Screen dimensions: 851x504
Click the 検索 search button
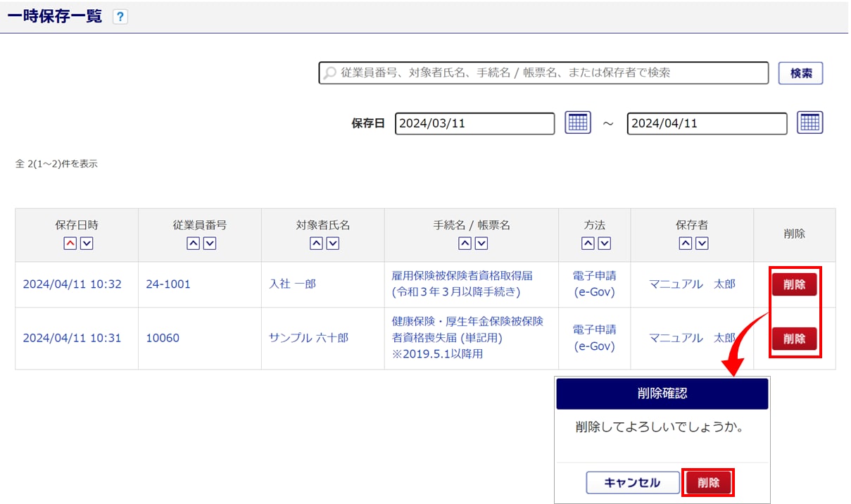tap(800, 73)
